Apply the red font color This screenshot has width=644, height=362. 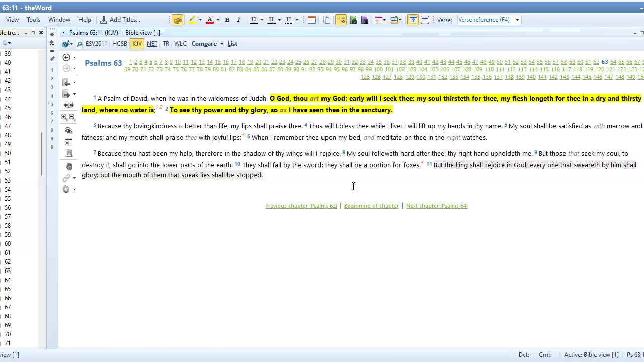point(210,20)
